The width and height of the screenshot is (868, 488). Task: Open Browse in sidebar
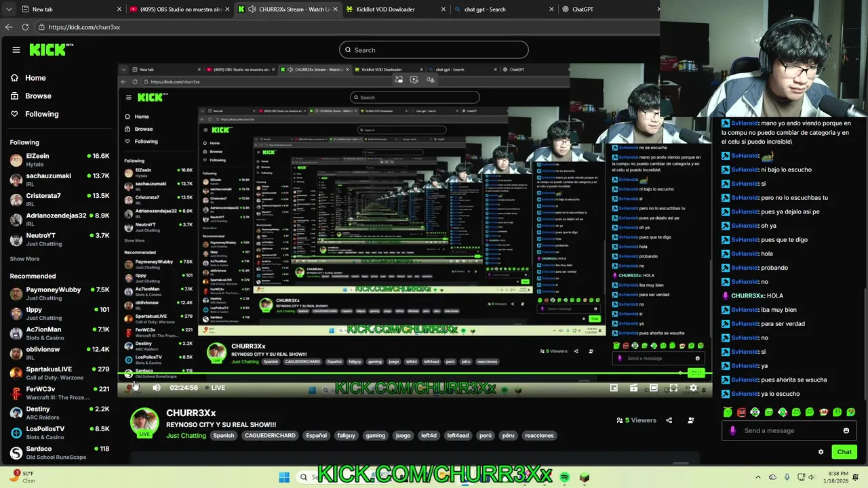[x=31, y=96]
